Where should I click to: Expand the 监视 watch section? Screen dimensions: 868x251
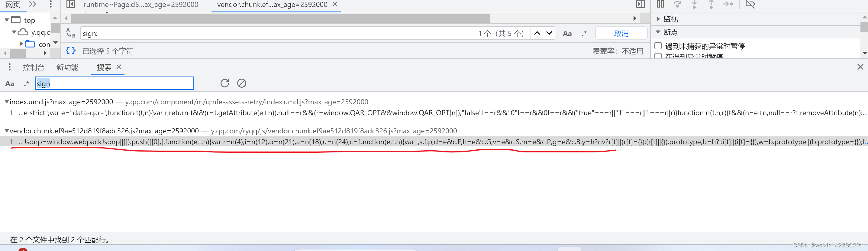tap(658, 19)
